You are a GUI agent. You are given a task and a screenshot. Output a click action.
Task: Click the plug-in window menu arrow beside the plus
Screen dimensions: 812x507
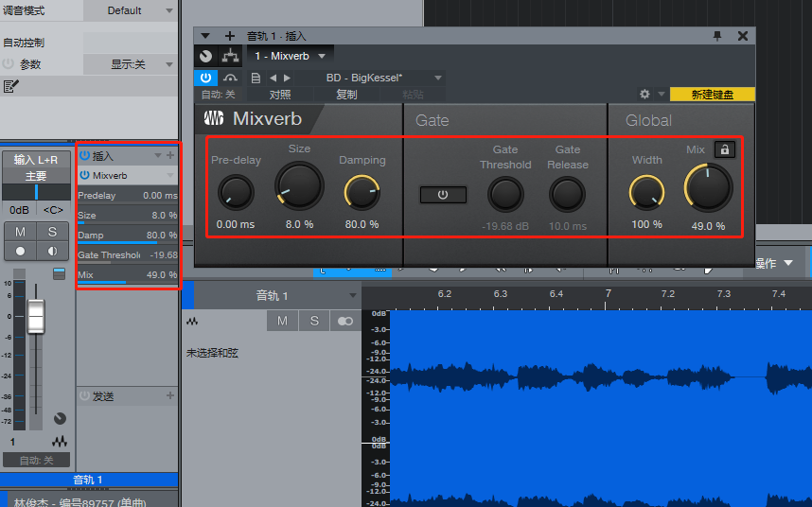(x=205, y=36)
